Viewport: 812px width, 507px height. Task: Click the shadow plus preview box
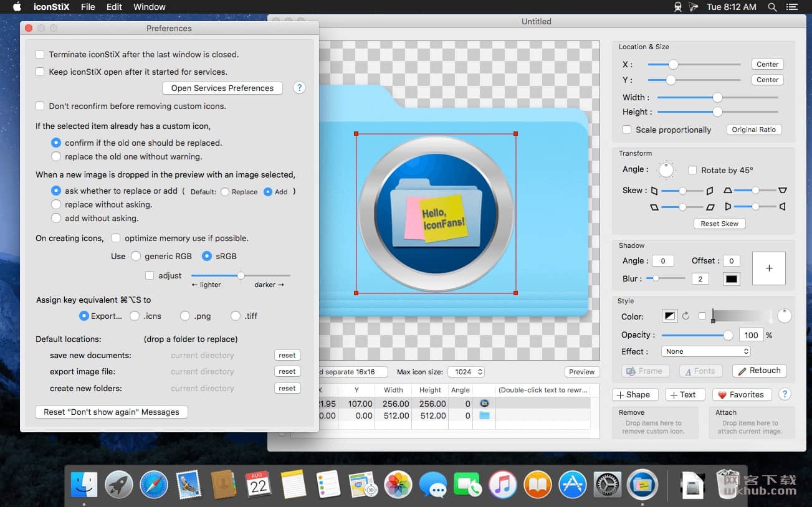[769, 268]
